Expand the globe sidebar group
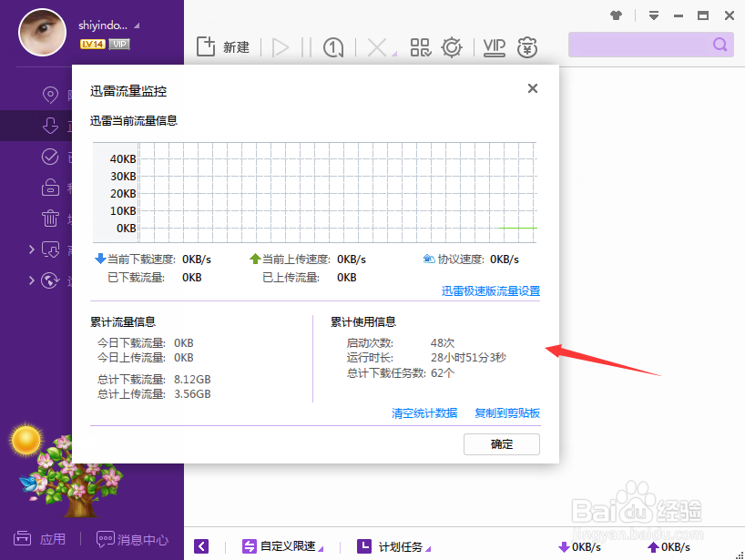Screen dimensions: 745x560 coord(31,280)
